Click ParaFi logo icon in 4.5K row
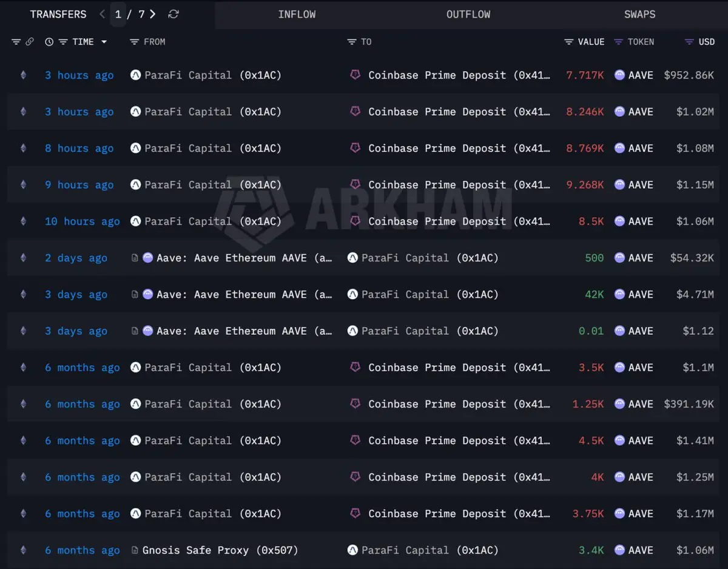Viewport: 728px width, 569px height. pos(136,440)
